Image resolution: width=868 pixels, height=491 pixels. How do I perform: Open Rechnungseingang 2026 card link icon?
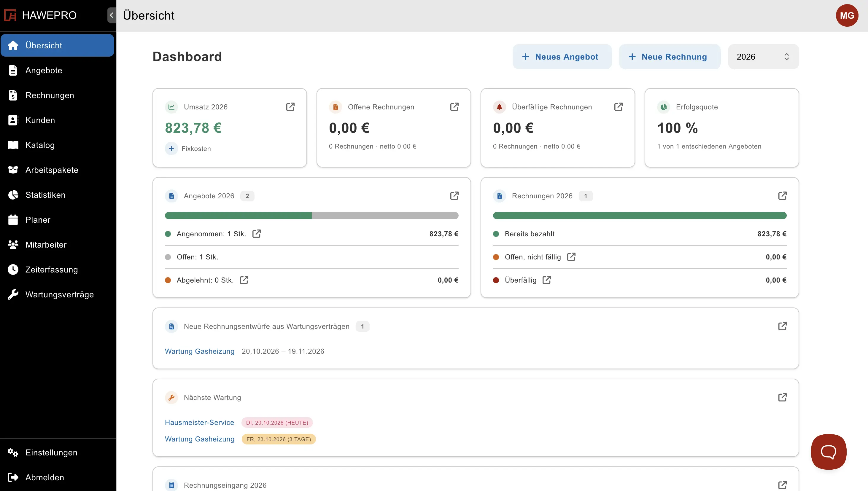click(x=782, y=485)
